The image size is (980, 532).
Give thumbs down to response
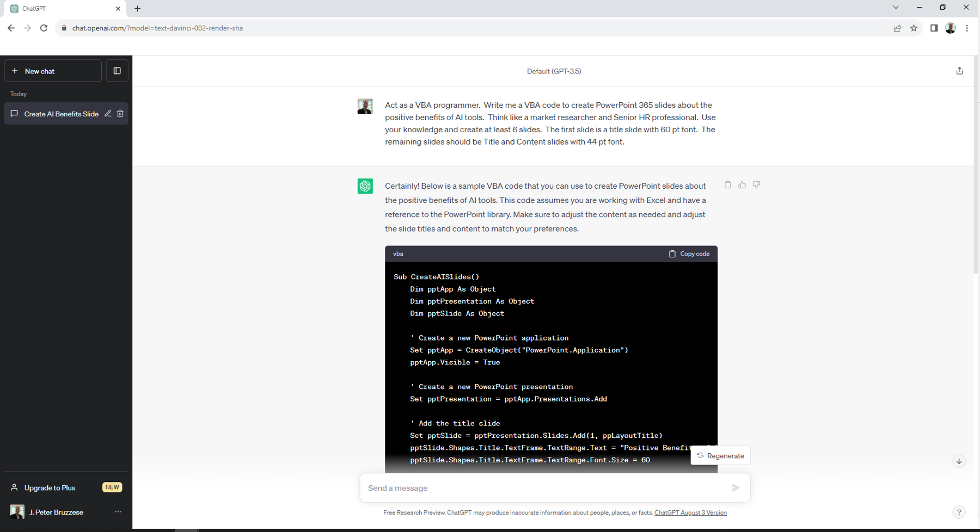[x=757, y=185]
